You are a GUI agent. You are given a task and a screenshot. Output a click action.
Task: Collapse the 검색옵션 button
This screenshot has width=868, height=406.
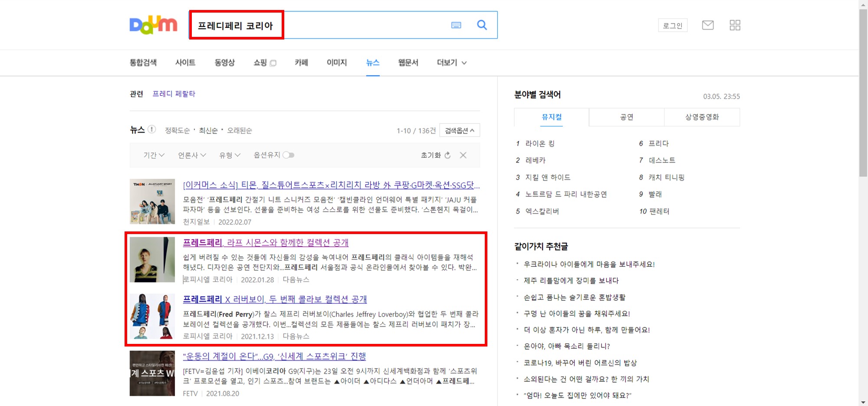460,131
